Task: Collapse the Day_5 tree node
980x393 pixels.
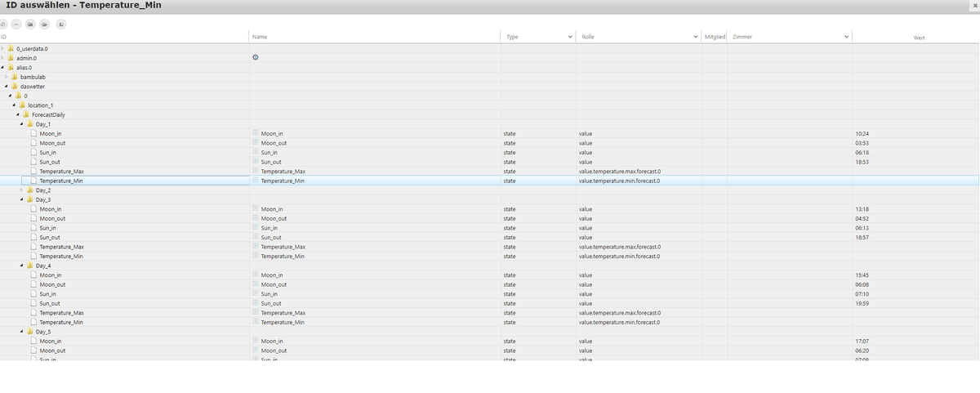Action: 22,332
